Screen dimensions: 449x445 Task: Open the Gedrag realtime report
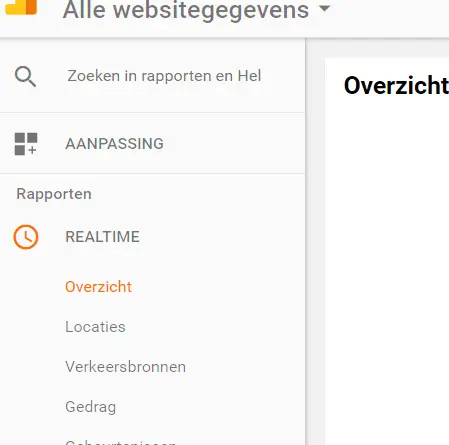pos(91,407)
